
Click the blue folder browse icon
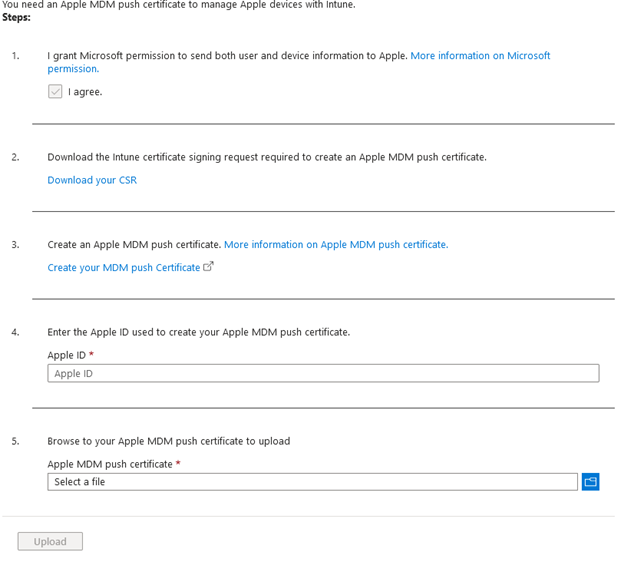click(591, 482)
